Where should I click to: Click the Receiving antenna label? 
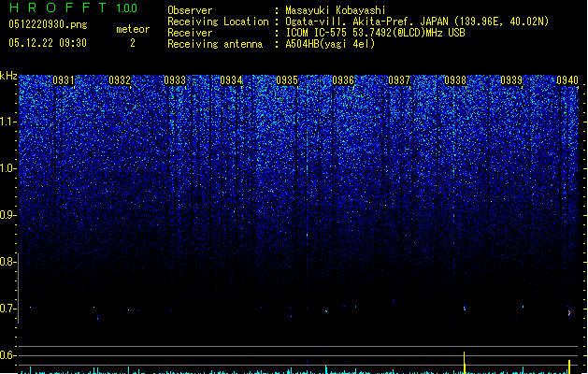[215, 44]
